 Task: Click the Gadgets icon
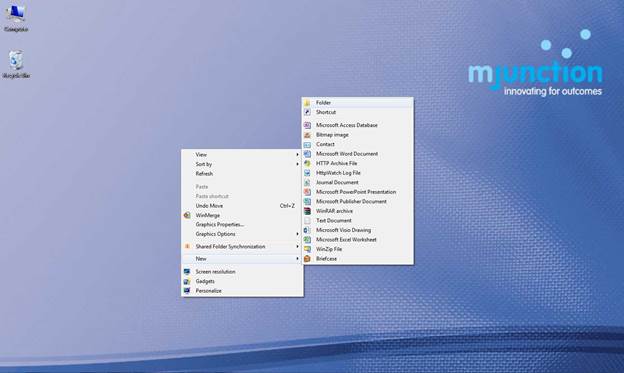[x=187, y=281]
